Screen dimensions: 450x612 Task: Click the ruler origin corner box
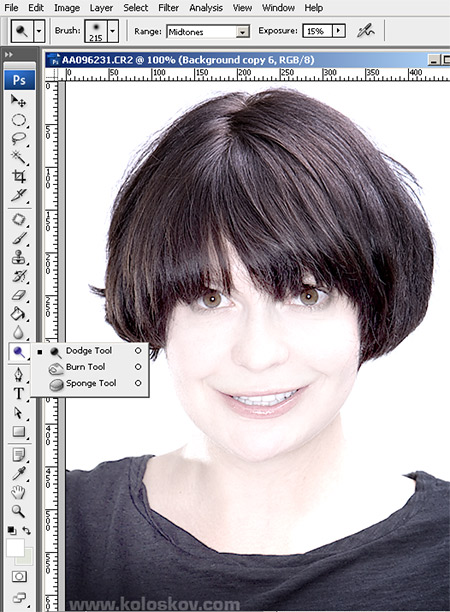(x=52, y=74)
